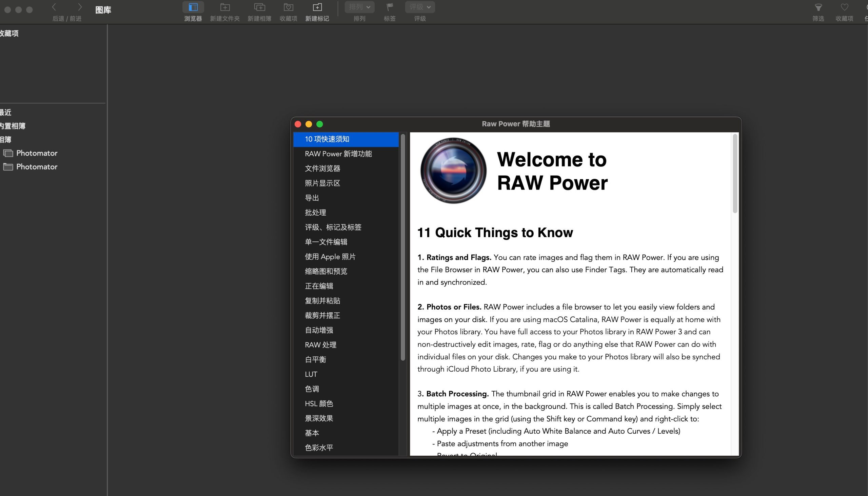This screenshot has height=496, width=868.
Task: Open help topic 复制并粘贴
Action: pos(346,301)
